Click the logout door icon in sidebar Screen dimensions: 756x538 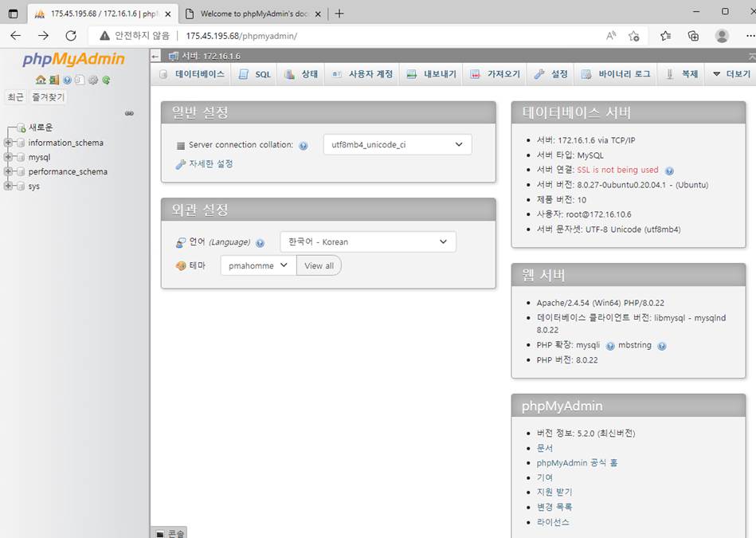[54, 80]
